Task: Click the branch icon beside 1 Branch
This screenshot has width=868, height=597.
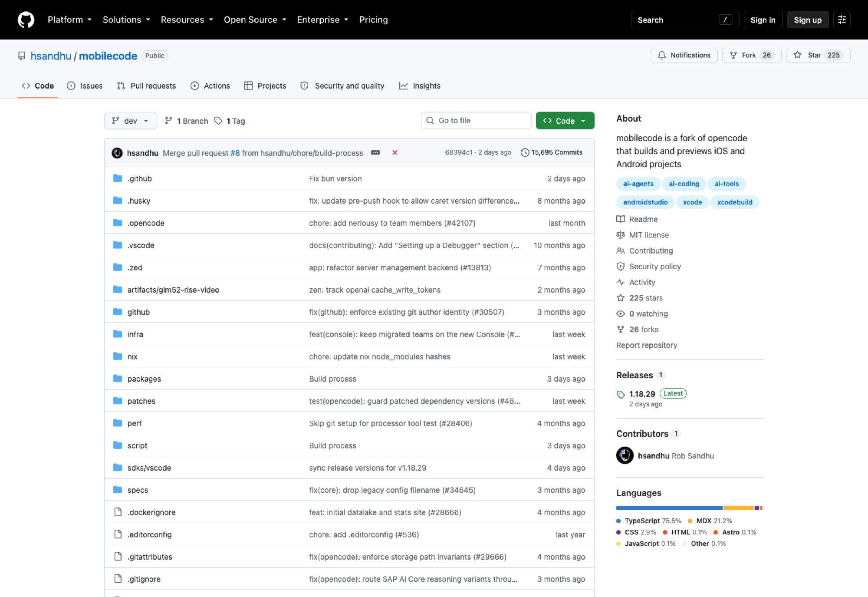Action: [168, 121]
